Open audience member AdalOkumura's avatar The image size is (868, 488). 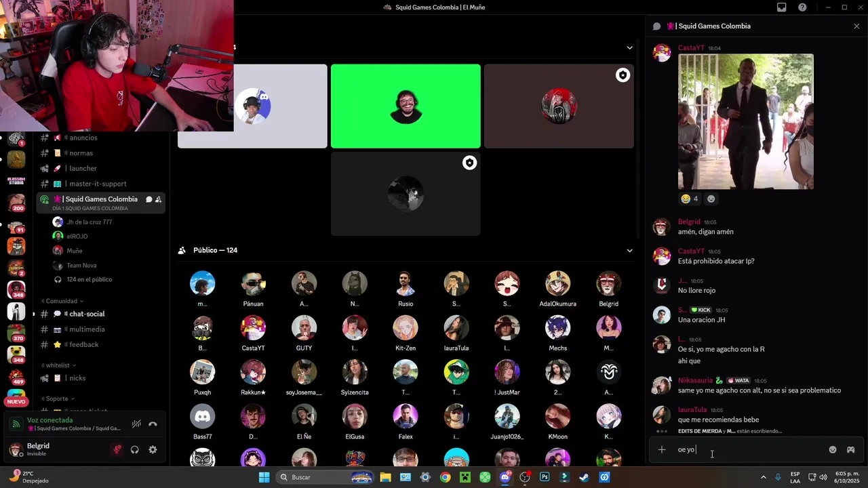point(557,283)
